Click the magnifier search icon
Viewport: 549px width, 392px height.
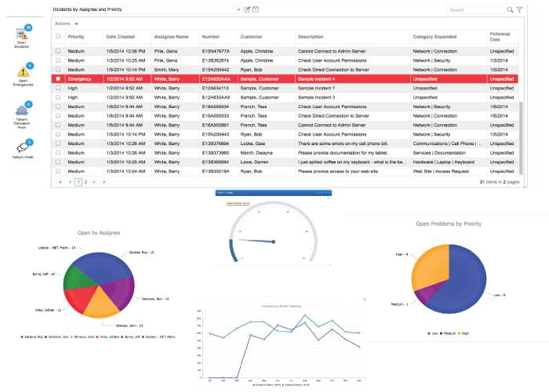pyautogui.click(x=510, y=9)
